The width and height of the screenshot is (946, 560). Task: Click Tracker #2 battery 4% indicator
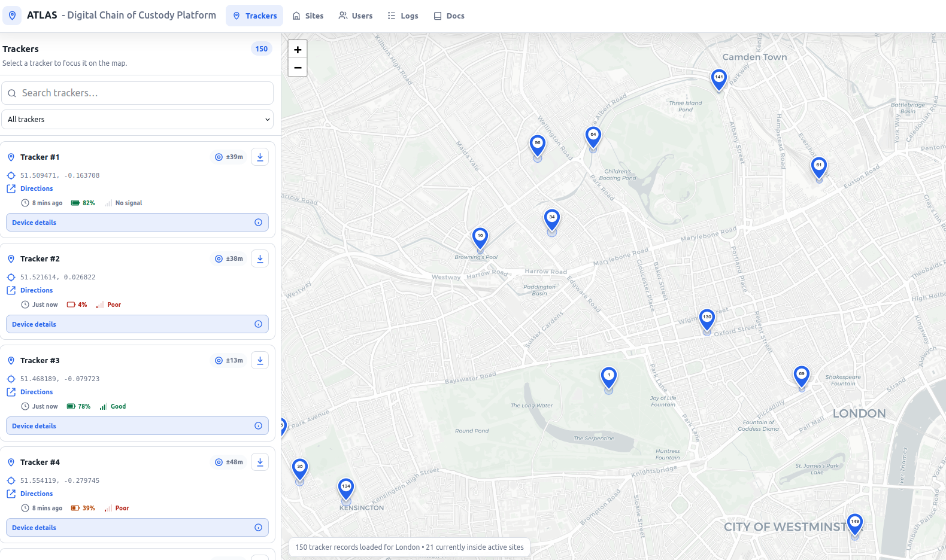point(77,305)
